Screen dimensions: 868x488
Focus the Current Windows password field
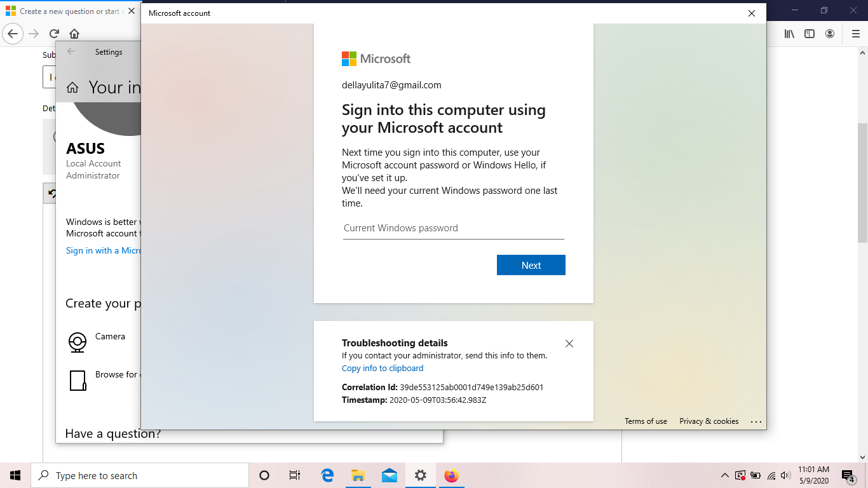tap(454, 228)
